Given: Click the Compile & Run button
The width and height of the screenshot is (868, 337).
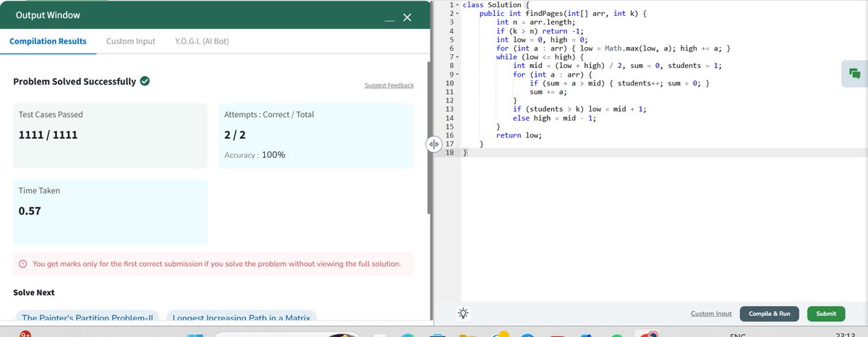Looking at the screenshot, I should 770,314.
